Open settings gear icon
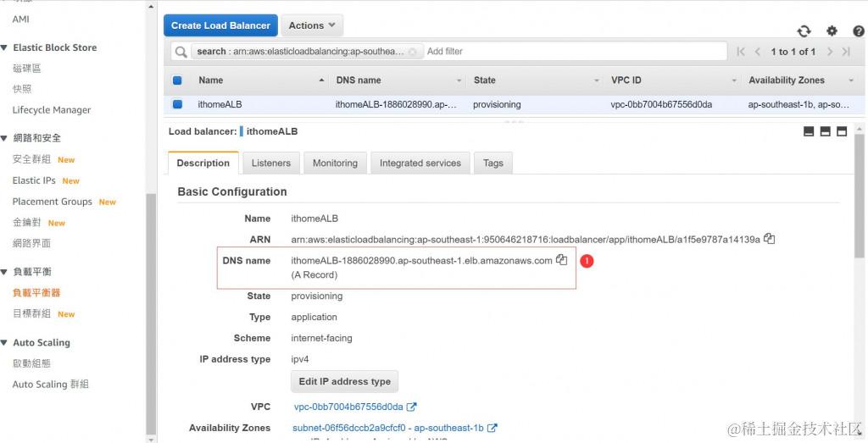This screenshot has height=443, width=868. [832, 31]
